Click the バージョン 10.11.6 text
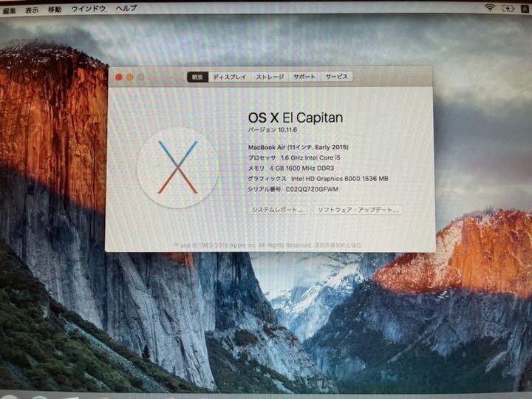Image resolution: width=532 pixels, height=399 pixels. pyautogui.click(x=273, y=130)
